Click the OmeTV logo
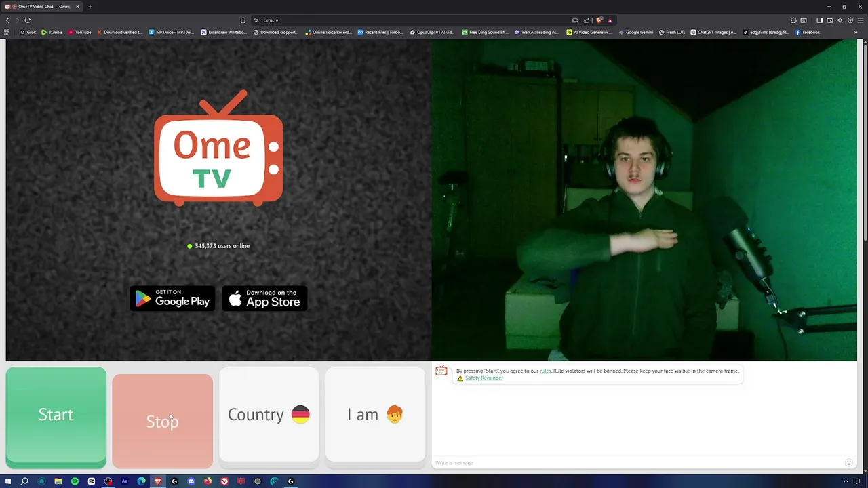Image resolution: width=868 pixels, height=488 pixels. [218, 148]
